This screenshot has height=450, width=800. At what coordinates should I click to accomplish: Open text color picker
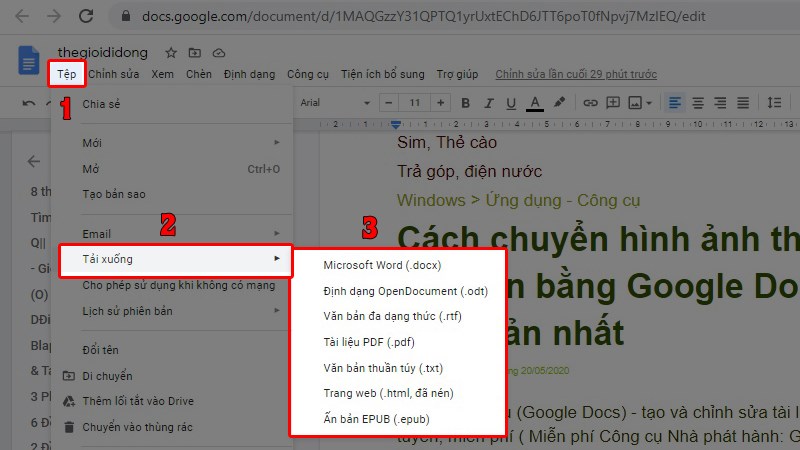(x=535, y=103)
